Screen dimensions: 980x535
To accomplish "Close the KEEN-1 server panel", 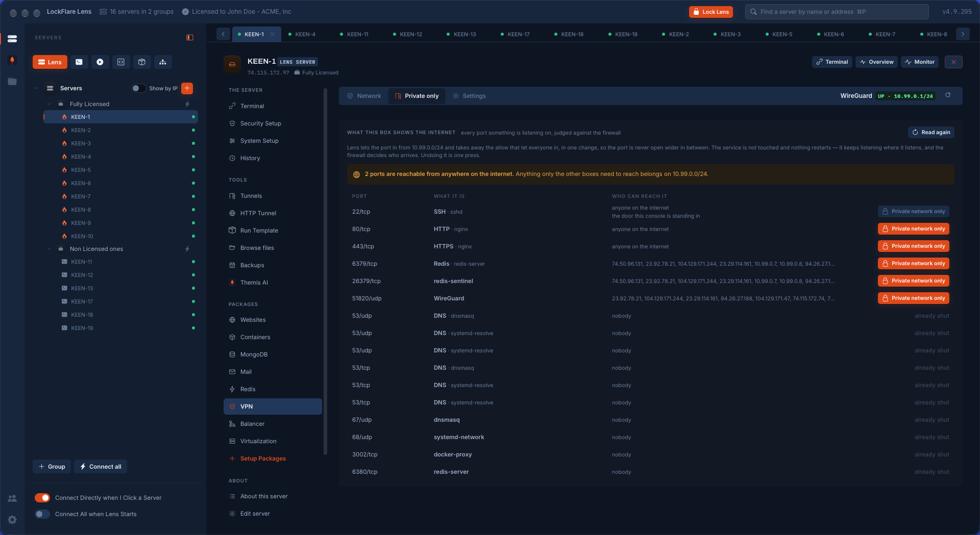I will point(953,62).
